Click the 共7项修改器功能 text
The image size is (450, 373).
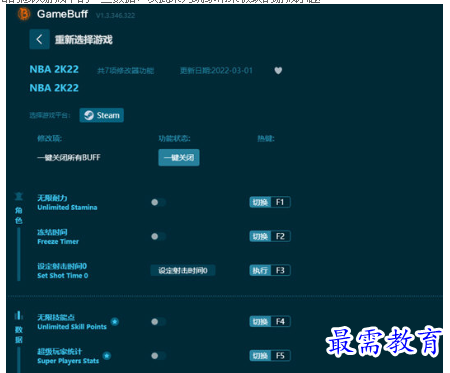pyautogui.click(x=125, y=71)
